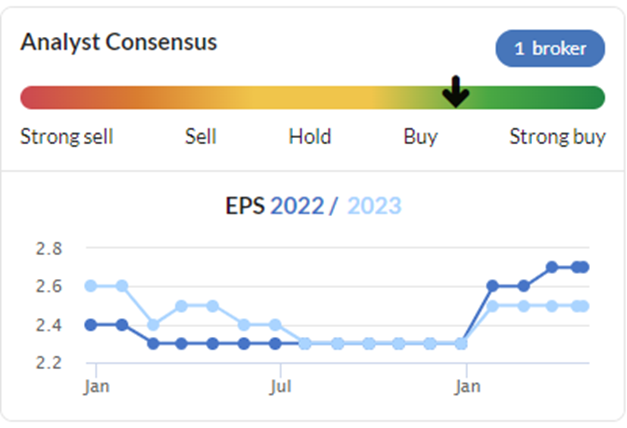The width and height of the screenshot is (627, 428).
Task: Click the first dark blue point at 2.4
Action: [91, 325]
